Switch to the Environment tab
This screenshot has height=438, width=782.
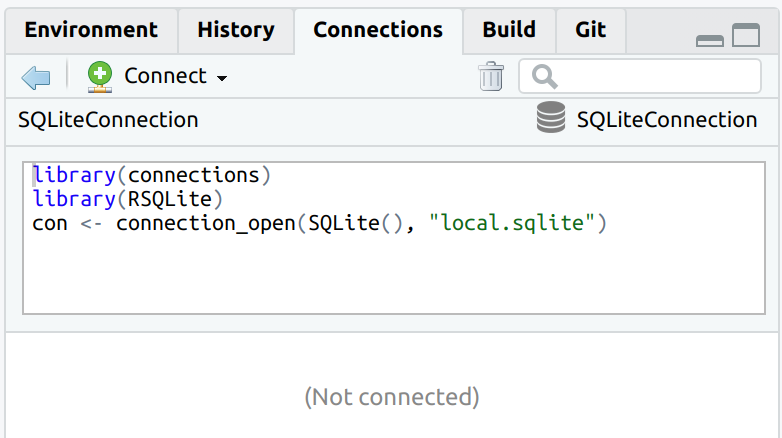[x=91, y=30]
